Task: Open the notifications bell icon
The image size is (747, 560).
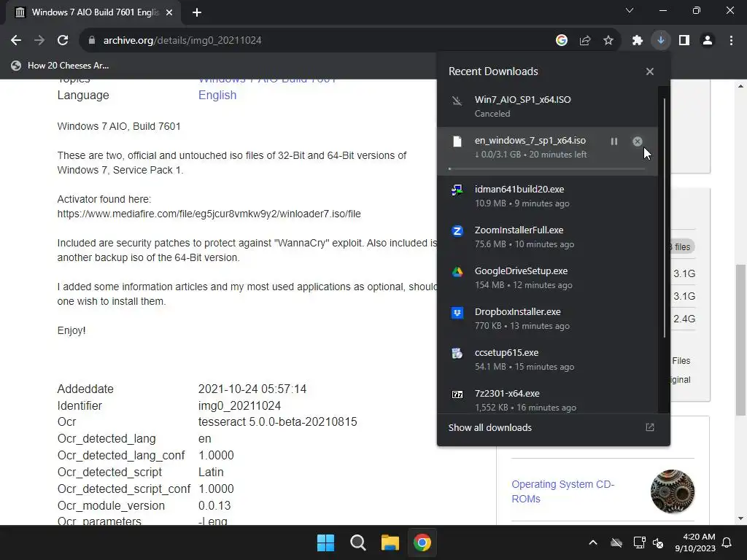Action: tap(727, 542)
